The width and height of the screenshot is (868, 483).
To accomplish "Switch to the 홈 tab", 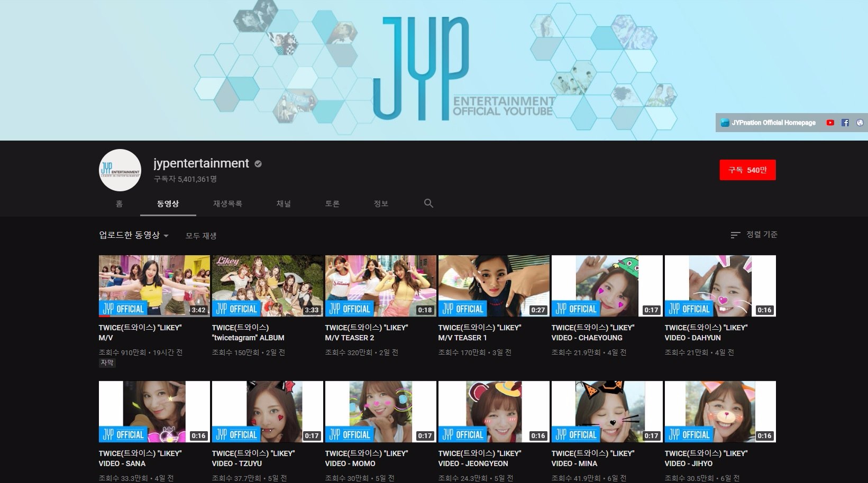I will point(119,203).
